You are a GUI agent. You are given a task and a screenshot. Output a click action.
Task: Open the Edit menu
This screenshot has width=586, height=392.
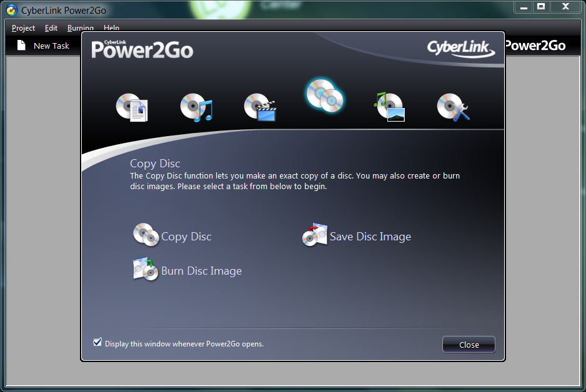point(51,28)
